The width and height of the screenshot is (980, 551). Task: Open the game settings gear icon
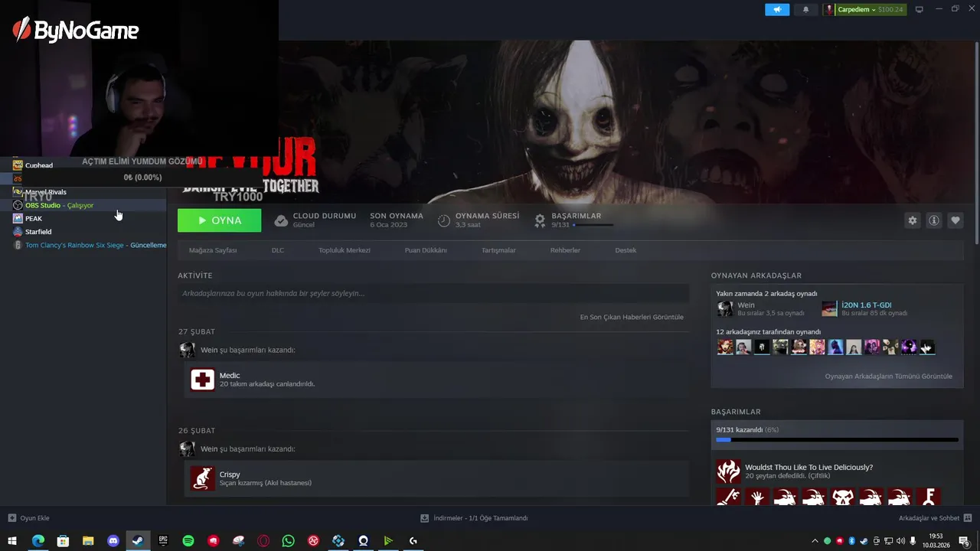click(x=912, y=220)
